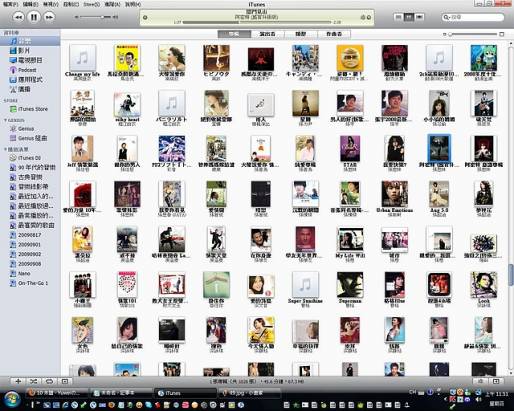Adjust the volume slider
This screenshot has width=514, height=411.
(x=96, y=17)
